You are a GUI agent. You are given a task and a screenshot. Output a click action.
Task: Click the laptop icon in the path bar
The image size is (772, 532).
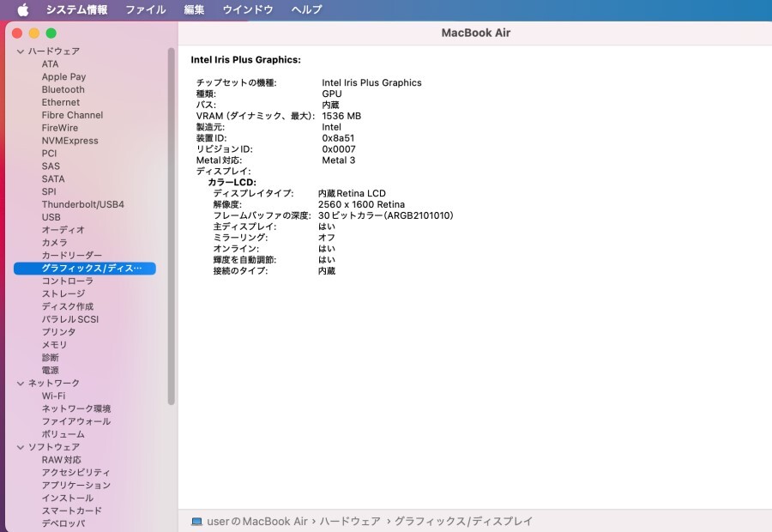pyautogui.click(x=196, y=521)
